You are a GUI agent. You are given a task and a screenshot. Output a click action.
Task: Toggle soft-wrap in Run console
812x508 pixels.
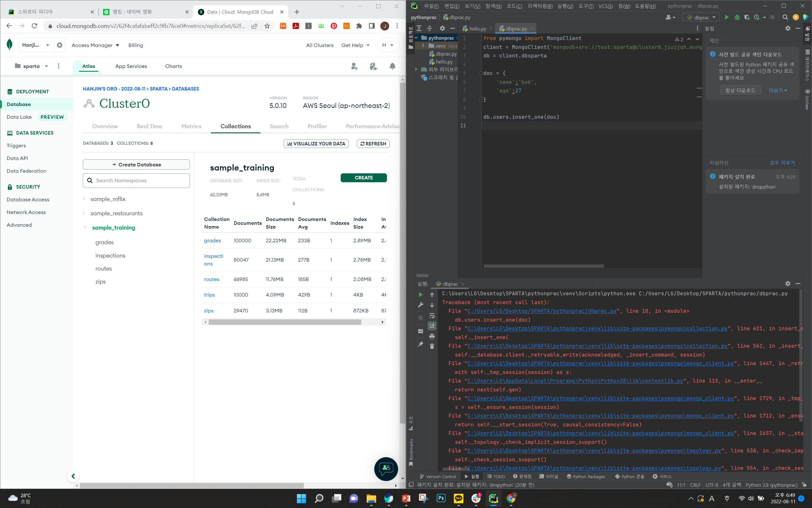coord(432,316)
